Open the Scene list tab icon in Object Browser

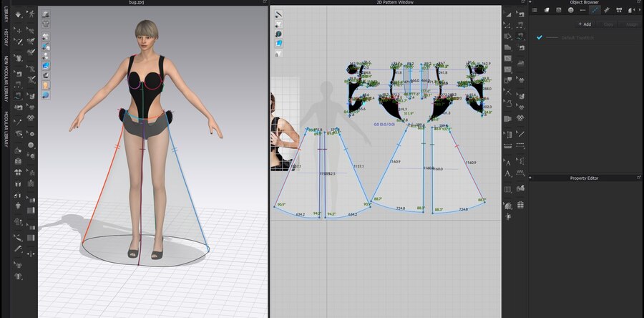[x=535, y=11]
